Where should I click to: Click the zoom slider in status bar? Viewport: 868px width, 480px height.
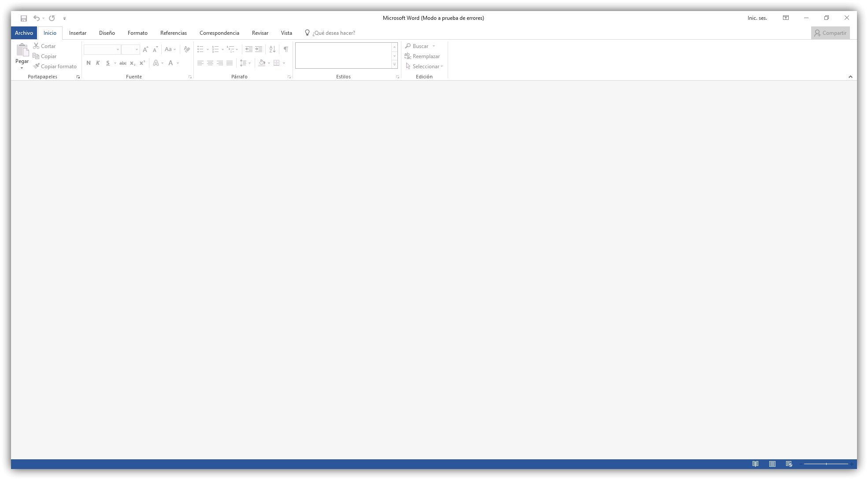(x=826, y=464)
